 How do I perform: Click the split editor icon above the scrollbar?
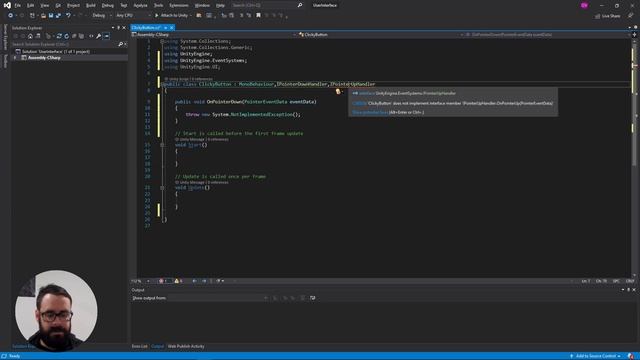tap(634, 35)
